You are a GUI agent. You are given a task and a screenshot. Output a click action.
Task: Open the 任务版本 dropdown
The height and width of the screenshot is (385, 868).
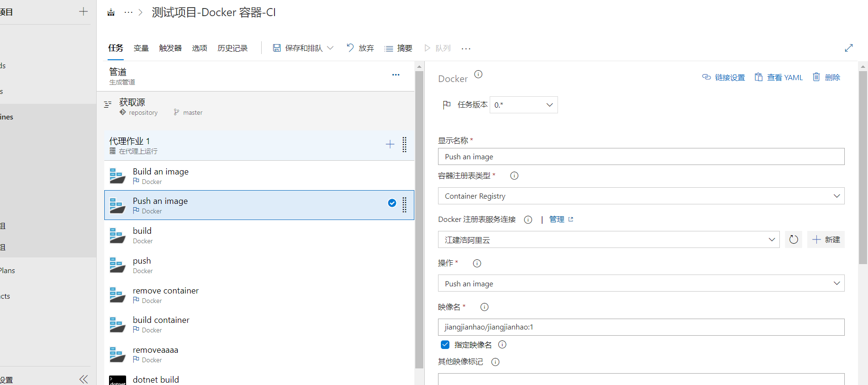[523, 105]
